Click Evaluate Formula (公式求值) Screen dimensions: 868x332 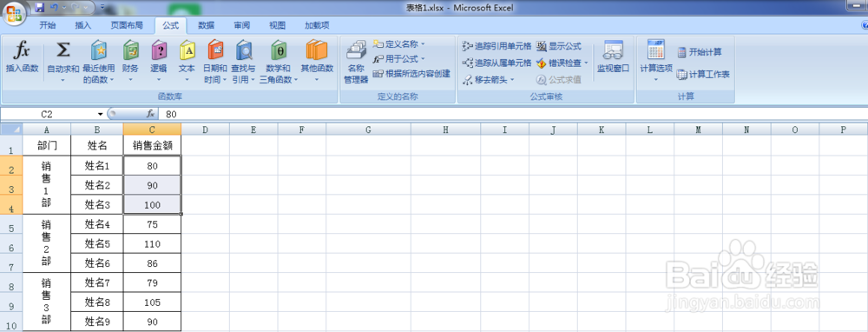[559, 79]
